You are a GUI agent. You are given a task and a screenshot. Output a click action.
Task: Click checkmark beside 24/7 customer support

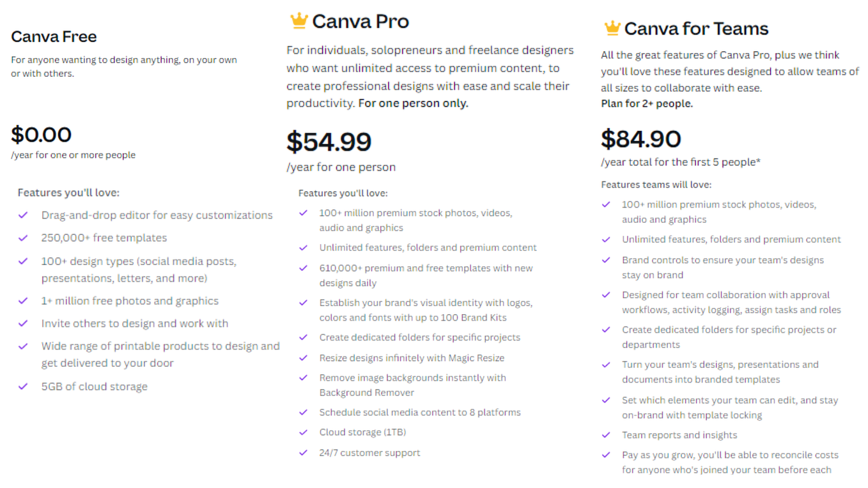(304, 453)
